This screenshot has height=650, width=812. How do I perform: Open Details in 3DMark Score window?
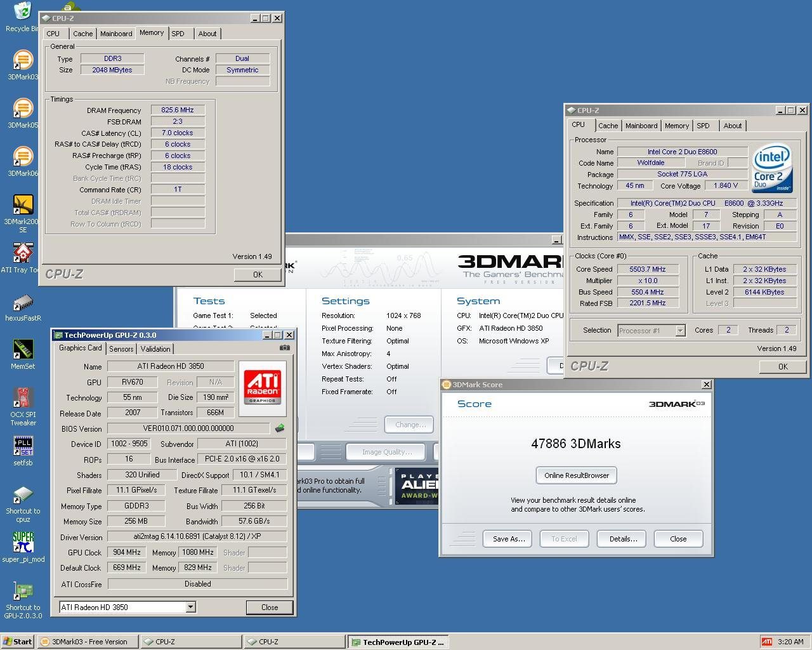pyautogui.click(x=623, y=539)
